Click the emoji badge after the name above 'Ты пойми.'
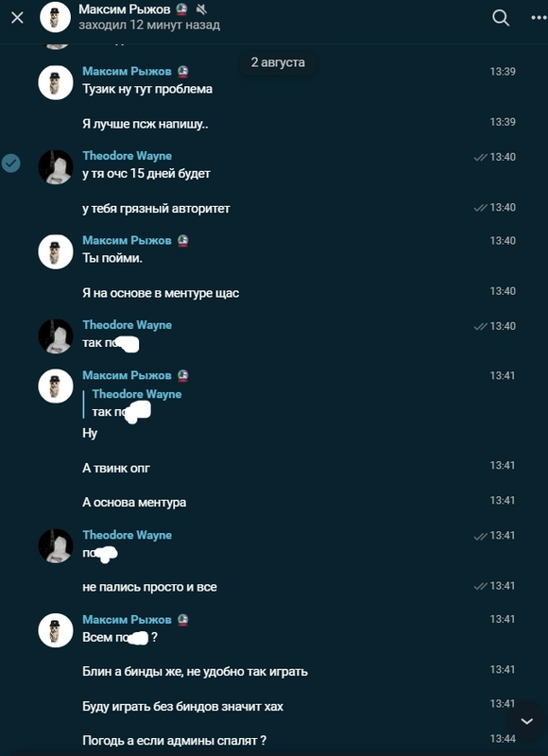548x756 pixels. [x=182, y=240]
